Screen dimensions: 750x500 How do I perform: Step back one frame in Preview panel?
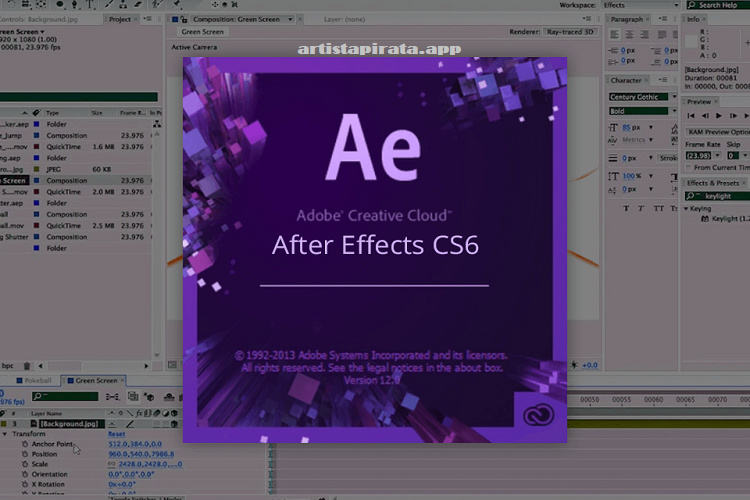705,116
